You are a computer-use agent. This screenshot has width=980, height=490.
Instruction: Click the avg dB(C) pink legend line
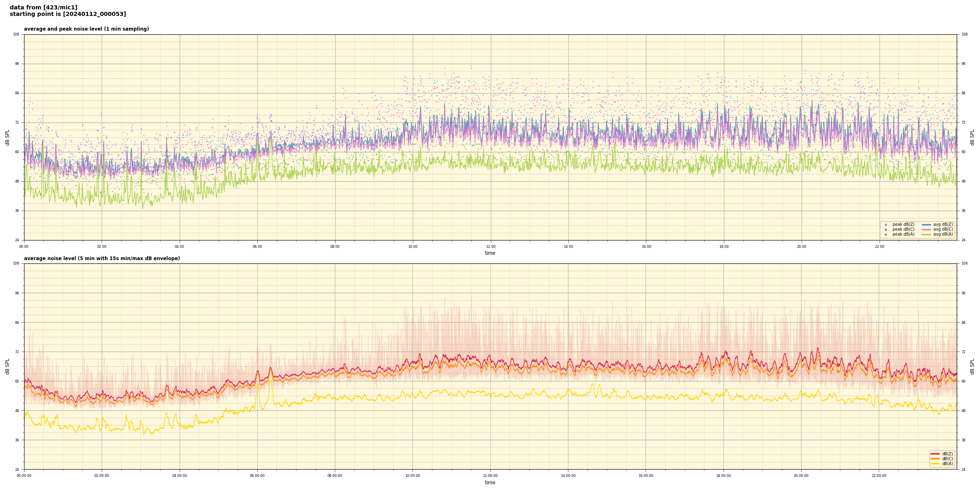tap(926, 229)
